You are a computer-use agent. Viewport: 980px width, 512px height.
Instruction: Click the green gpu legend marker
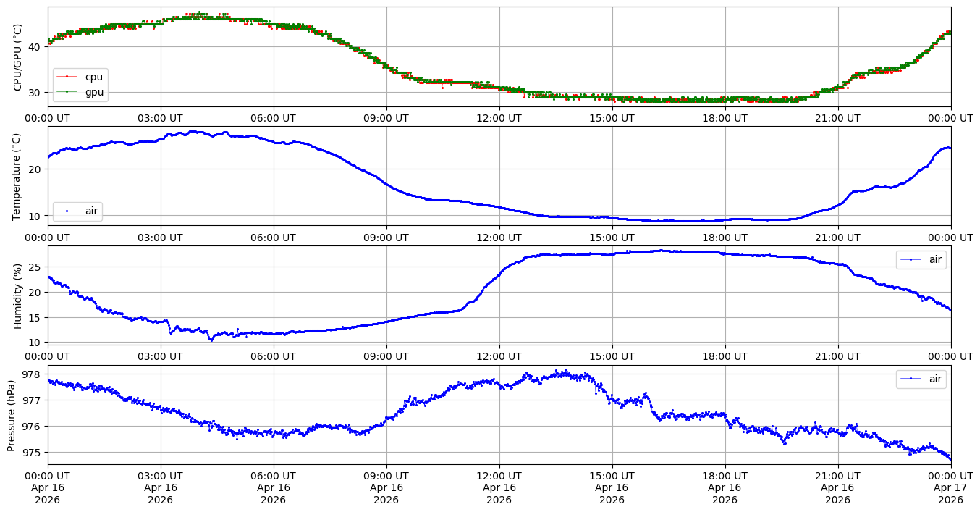67,91
